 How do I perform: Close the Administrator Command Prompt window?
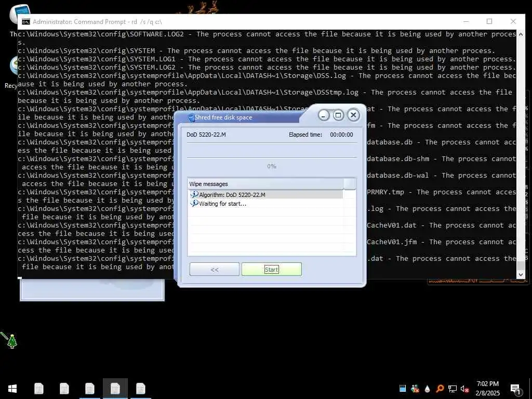point(513,21)
